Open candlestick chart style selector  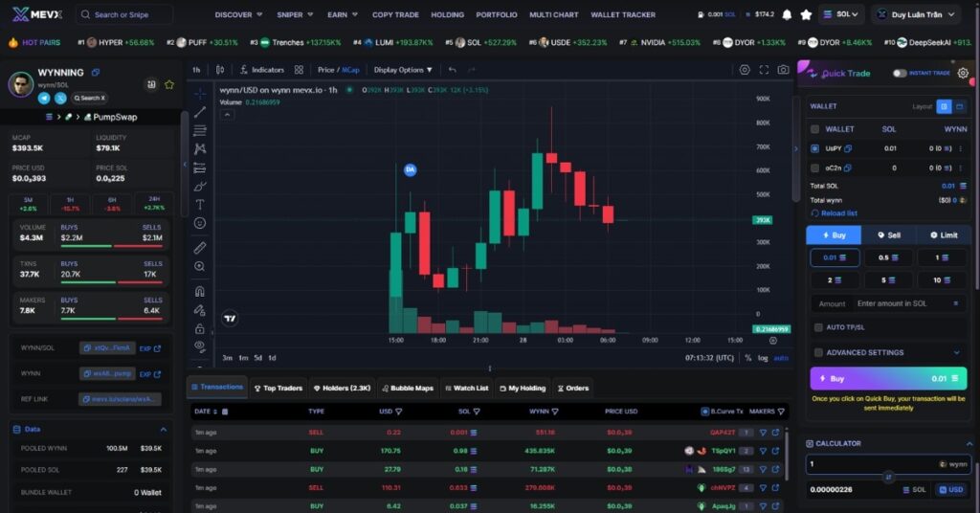click(220, 70)
